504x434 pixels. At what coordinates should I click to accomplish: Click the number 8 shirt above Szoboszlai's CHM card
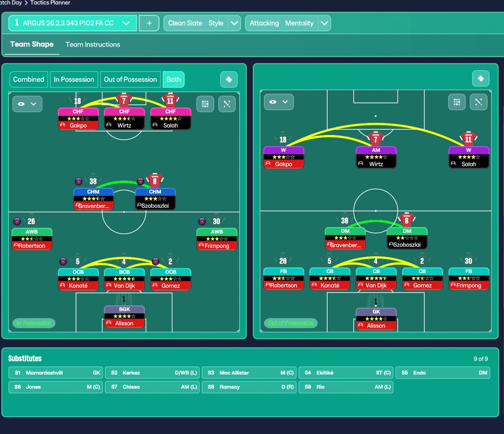point(155,181)
